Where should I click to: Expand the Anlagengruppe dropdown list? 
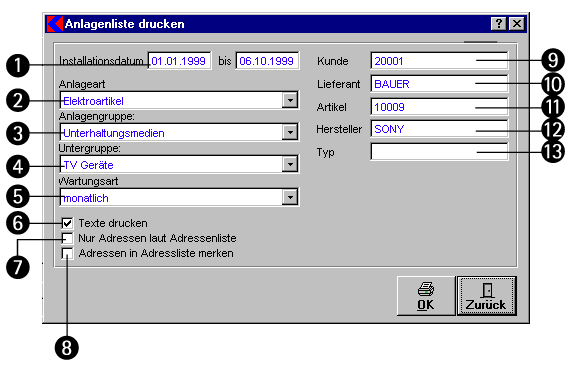tap(290, 132)
